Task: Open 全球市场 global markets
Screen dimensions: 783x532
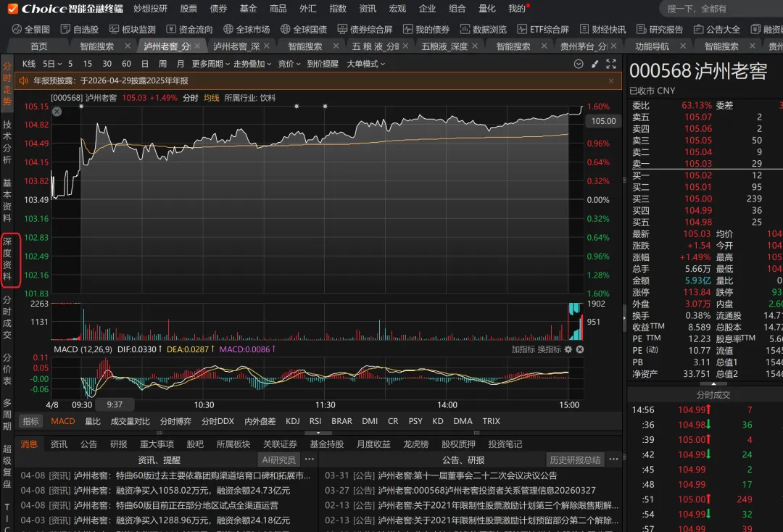Action: pos(246,30)
